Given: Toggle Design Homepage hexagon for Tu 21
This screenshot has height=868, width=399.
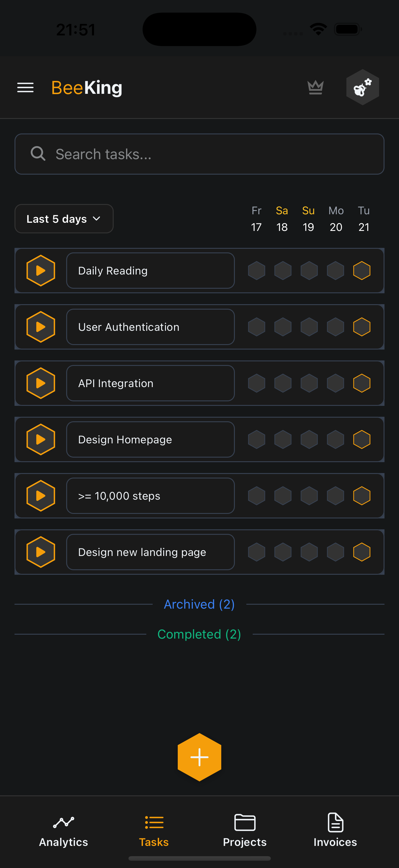Looking at the screenshot, I should click(x=362, y=439).
